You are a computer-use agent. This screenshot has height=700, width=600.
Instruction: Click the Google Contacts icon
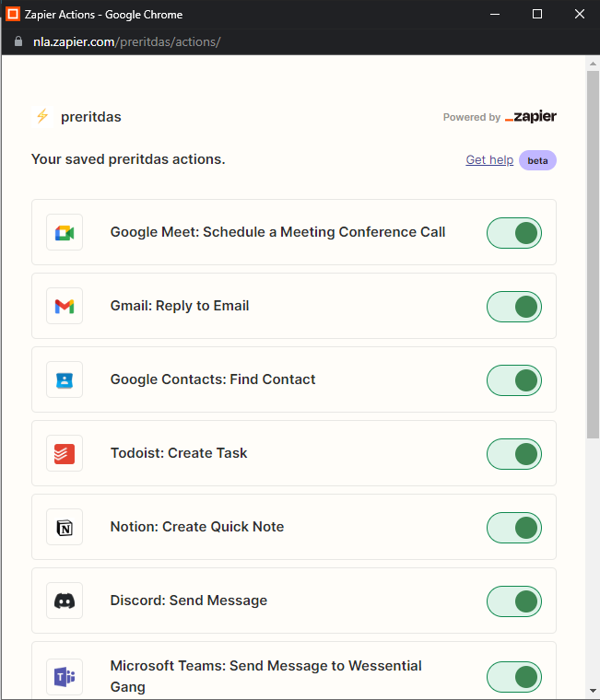click(65, 379)
